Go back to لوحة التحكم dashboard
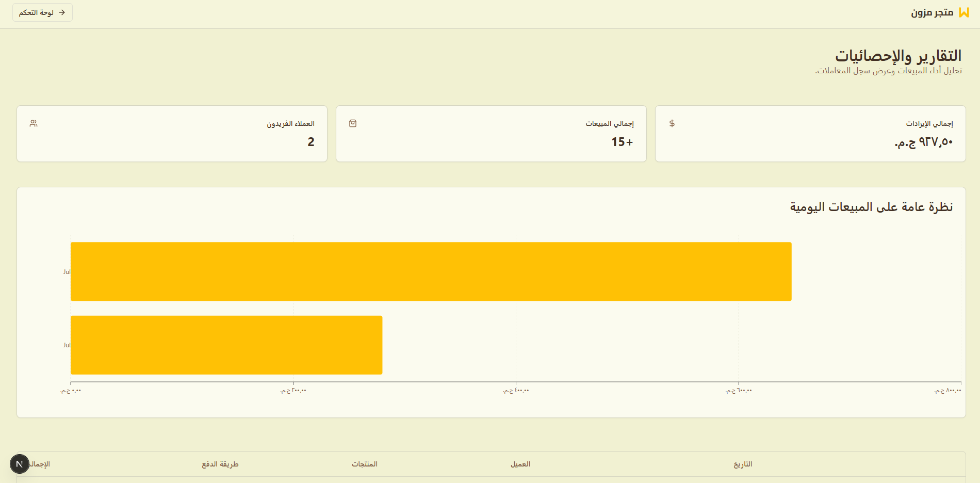 tap(42, 12)
